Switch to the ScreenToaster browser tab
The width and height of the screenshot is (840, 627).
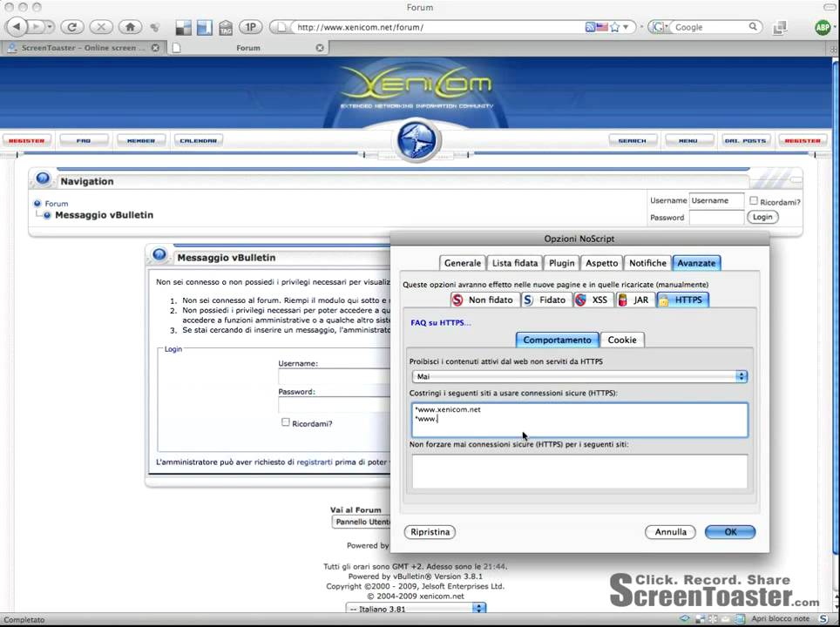coord(83,48)
